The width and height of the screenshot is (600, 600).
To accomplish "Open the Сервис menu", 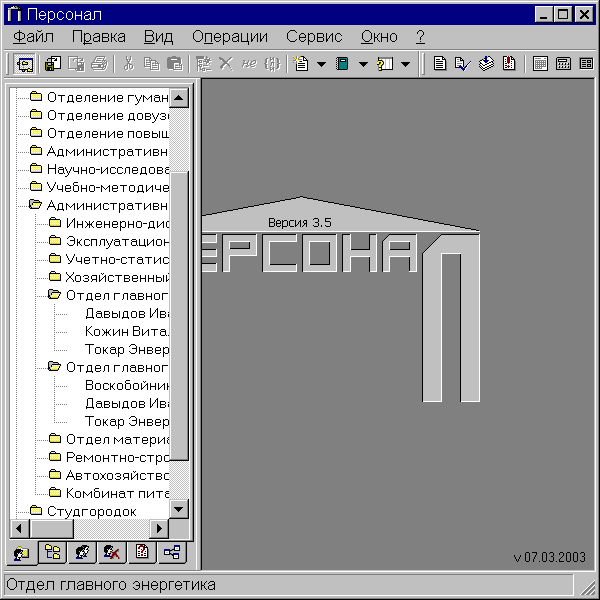I will point(314,37).
